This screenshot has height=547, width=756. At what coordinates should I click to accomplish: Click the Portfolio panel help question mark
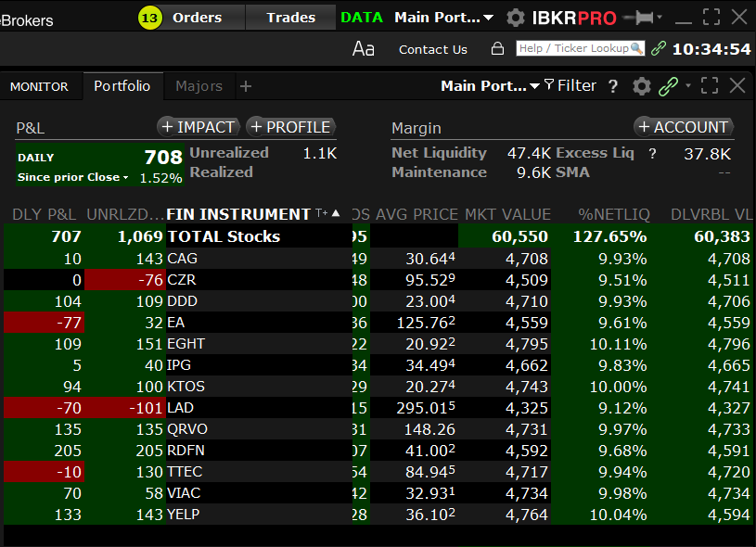(613, 86)
